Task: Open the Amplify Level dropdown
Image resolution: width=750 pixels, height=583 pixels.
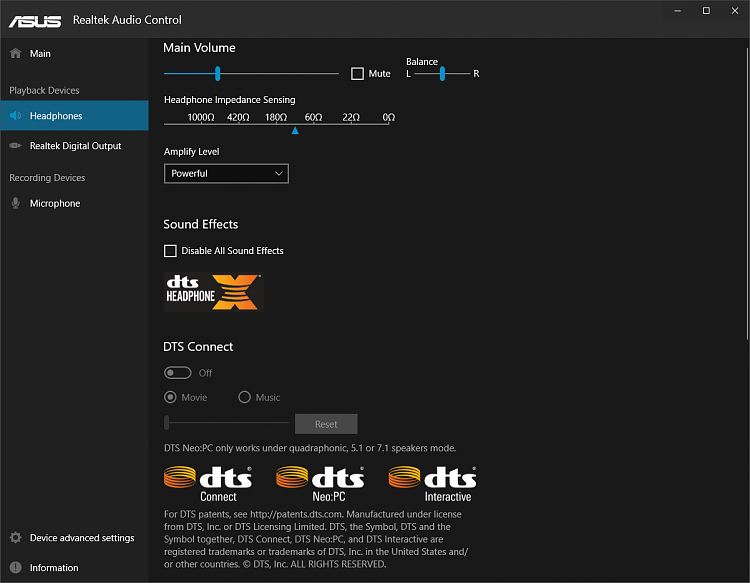Action: (x=226, y=174)
